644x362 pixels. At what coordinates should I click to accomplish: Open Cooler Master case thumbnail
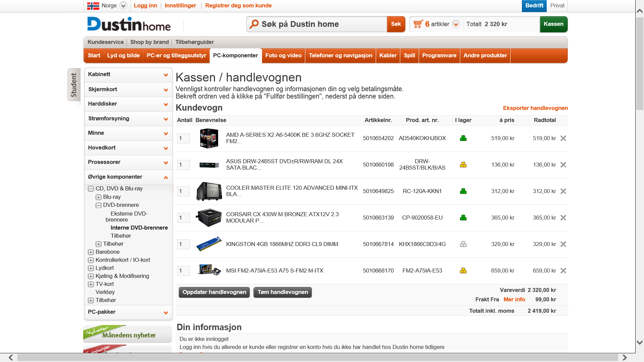click(x=209, y=191)
